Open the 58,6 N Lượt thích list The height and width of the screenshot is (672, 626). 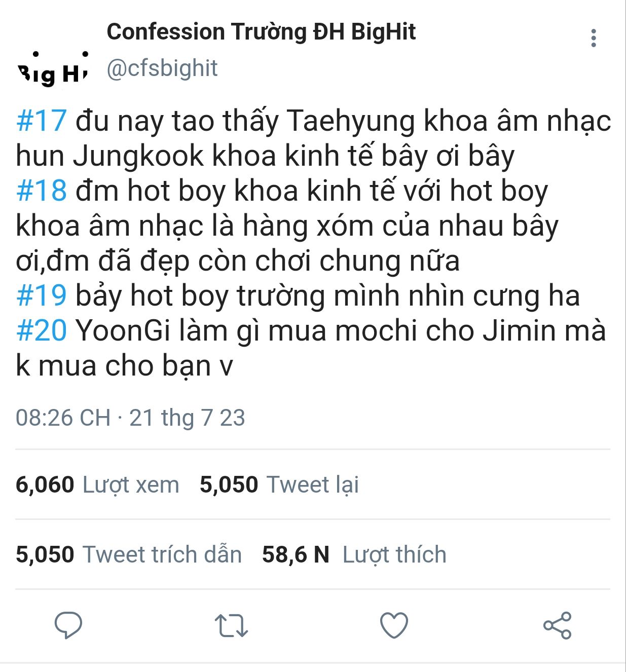[354, 554]
